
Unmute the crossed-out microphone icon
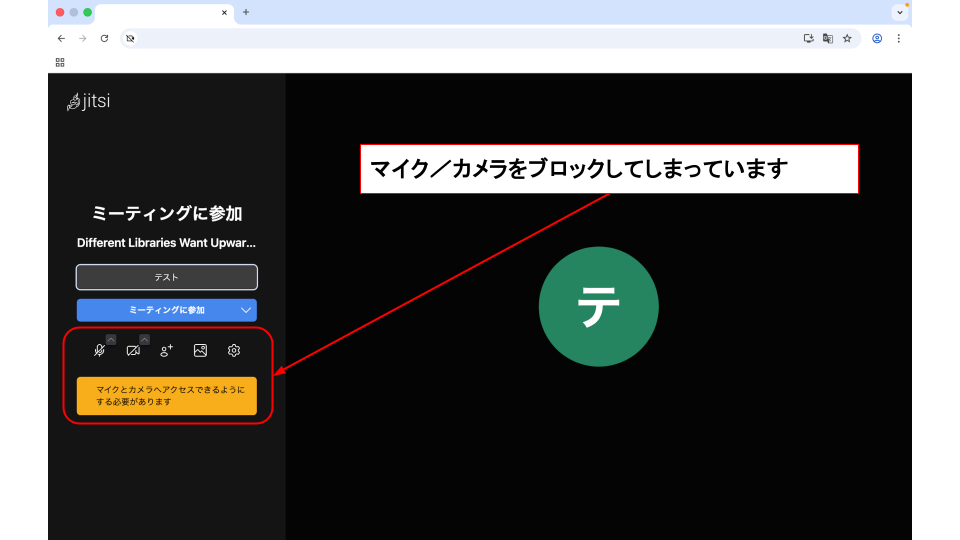click(x=99, y=351)
